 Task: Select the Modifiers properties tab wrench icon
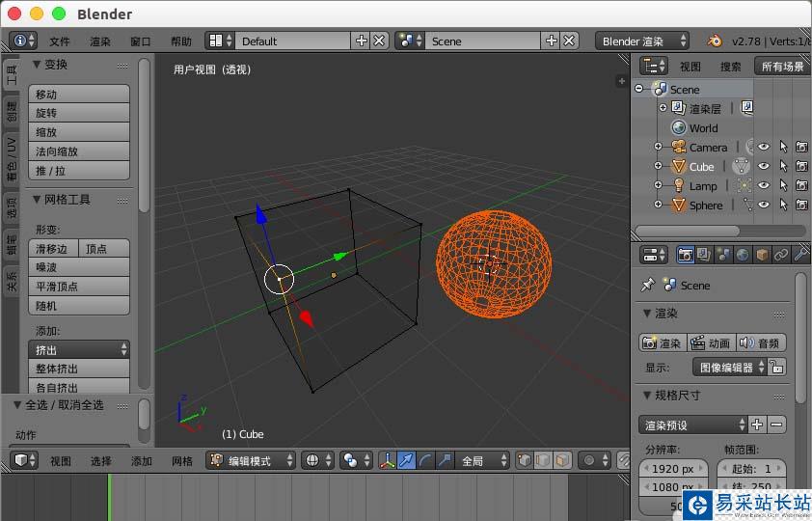pyautogui.click(x=800, y=255)
